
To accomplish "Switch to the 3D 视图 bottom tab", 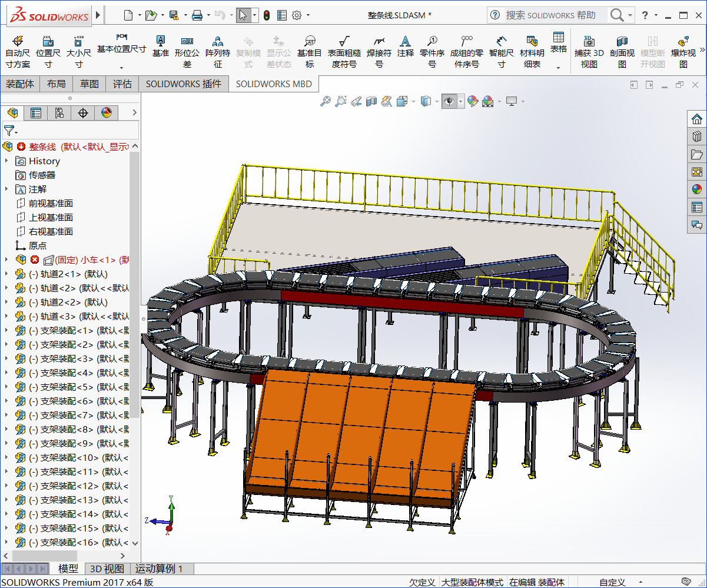I will click(107, 569).
